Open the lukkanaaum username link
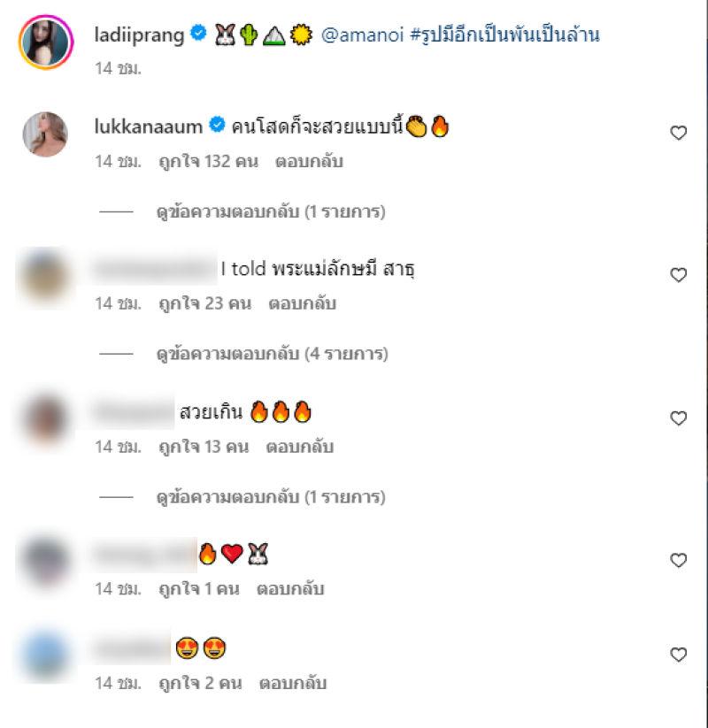Screen dimensions: 708x728 148,126
